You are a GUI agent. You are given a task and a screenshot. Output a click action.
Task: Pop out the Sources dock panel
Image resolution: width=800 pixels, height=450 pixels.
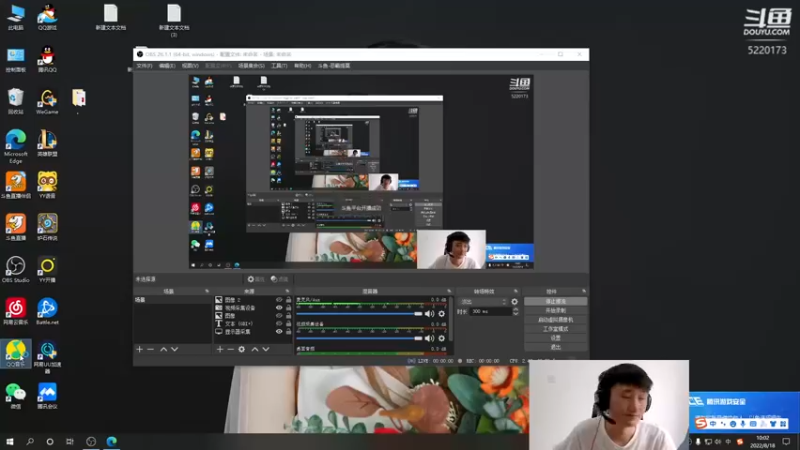(287, 291)
